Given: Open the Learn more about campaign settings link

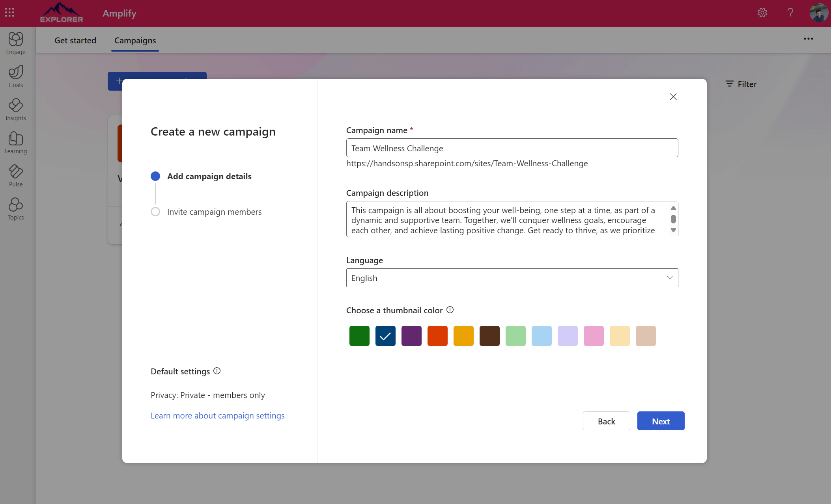Looking at the screenshot, I should 217,415.
